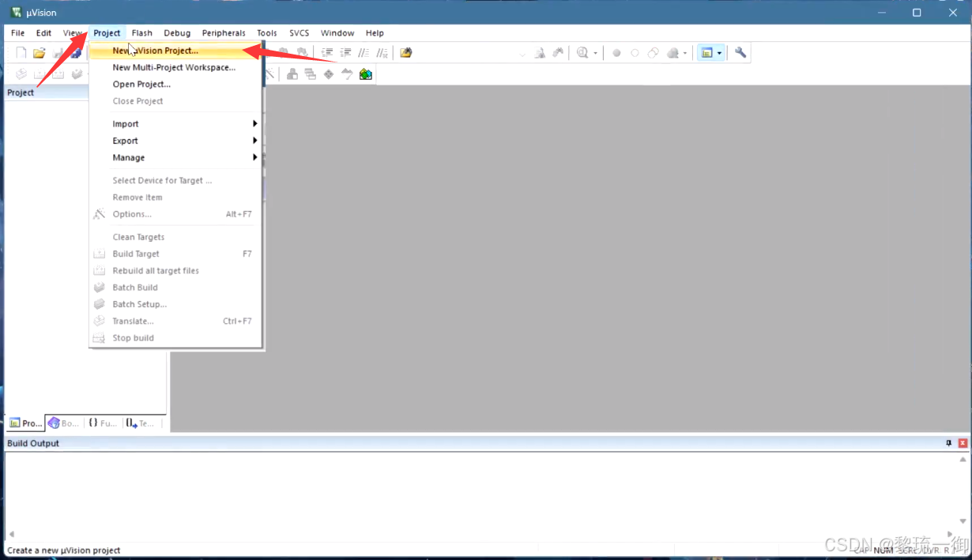The height and width of the screenshot is (560, 972).
Task: Click Close Project menu entry
Action: (175, 101)
